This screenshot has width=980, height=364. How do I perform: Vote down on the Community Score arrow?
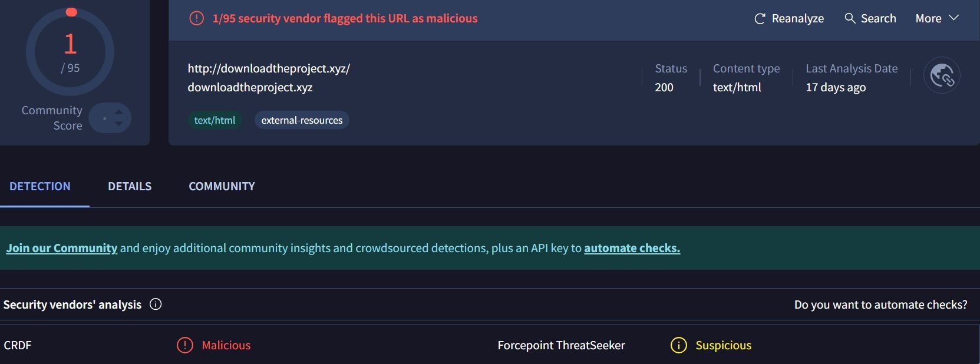point(119,124)
